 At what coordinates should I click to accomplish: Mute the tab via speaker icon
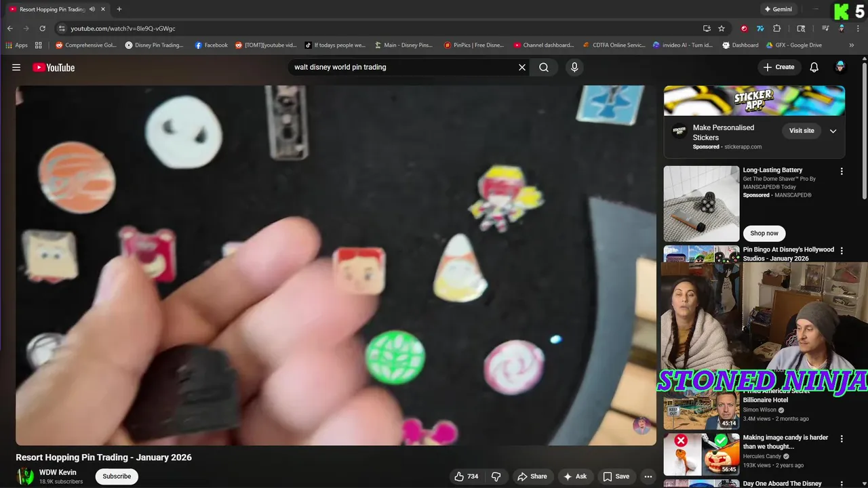[x=92, y=9]
